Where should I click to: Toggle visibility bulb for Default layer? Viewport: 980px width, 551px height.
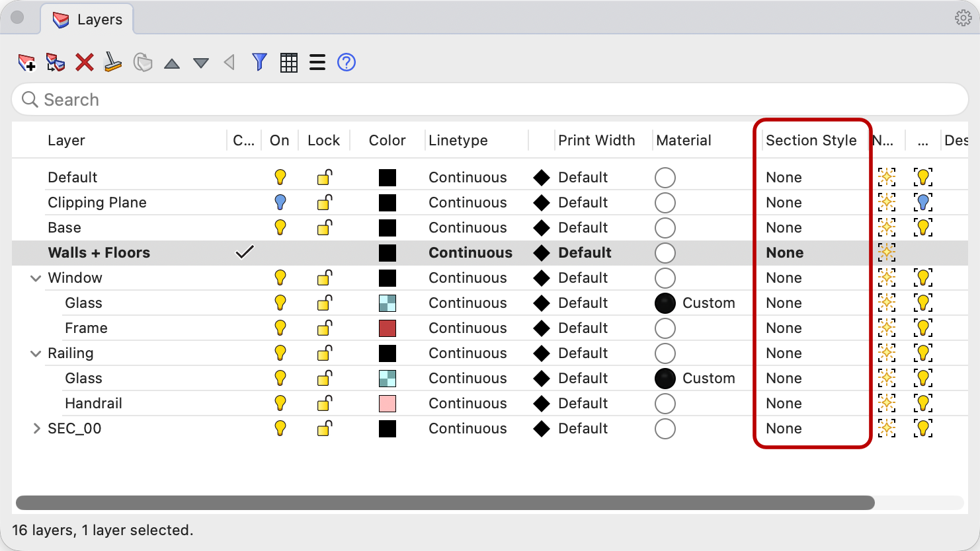point(280,177)
